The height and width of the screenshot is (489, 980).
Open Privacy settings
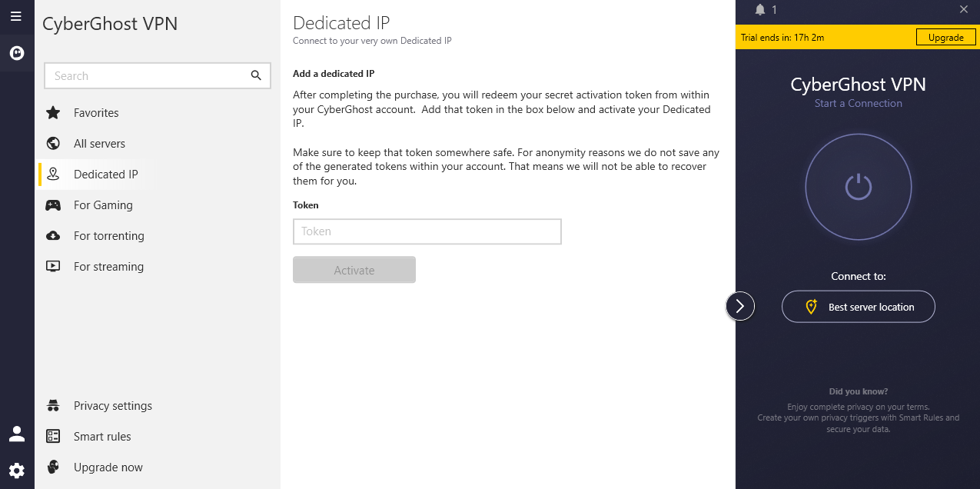click(x=112, y=406)
